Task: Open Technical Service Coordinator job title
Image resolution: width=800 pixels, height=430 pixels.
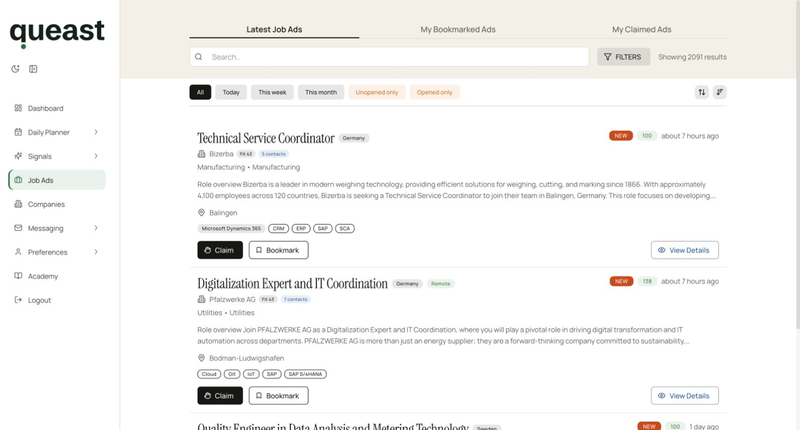Action: (x=266, y=138)
